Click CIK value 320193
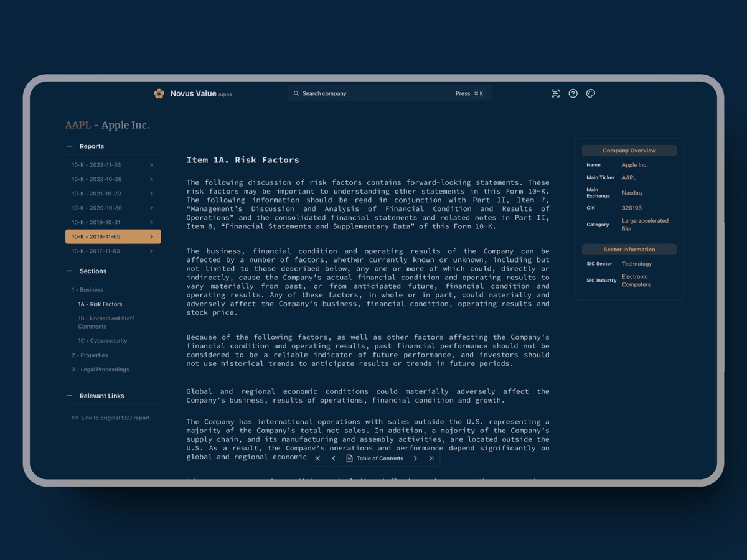The width and height of the screenshot is (747, 560). (632, 208)
